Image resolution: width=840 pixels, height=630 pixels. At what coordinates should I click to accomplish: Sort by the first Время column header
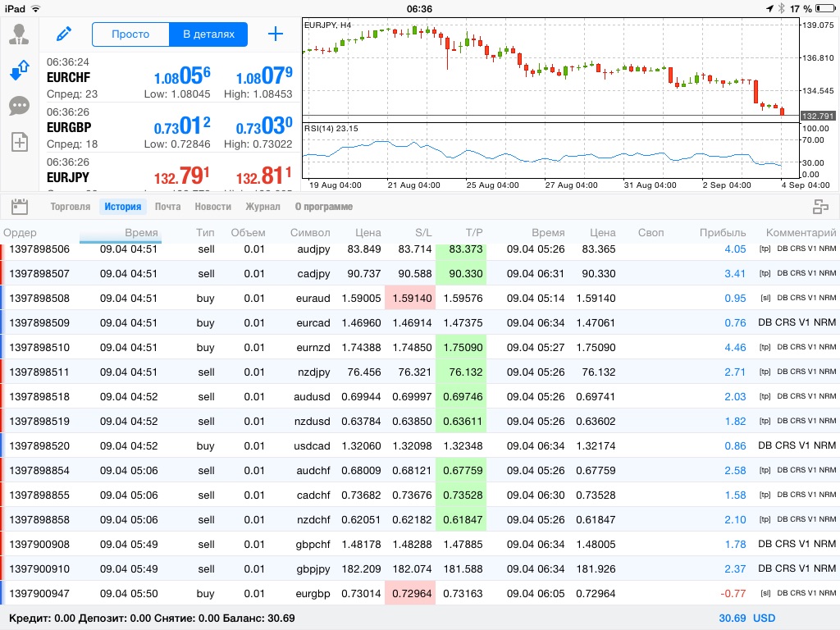[x=141, y=232]
